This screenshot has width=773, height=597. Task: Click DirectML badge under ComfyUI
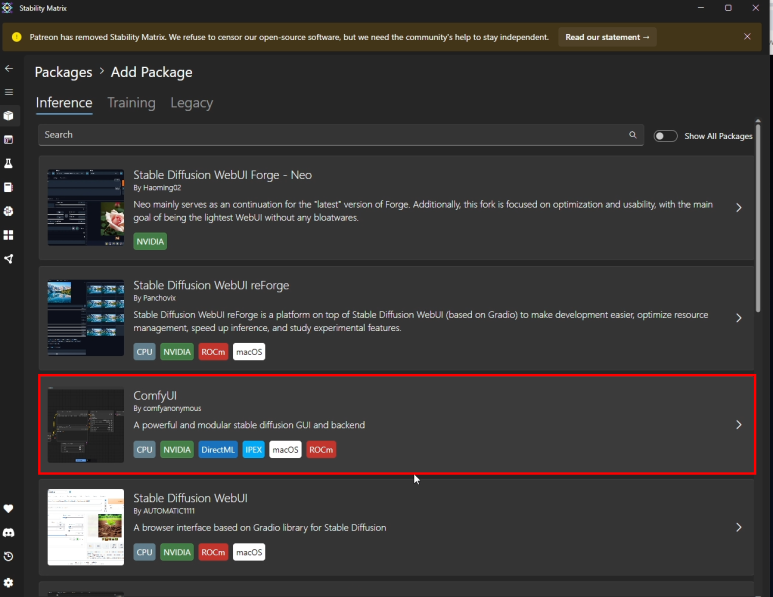click(x=218, y=450)
